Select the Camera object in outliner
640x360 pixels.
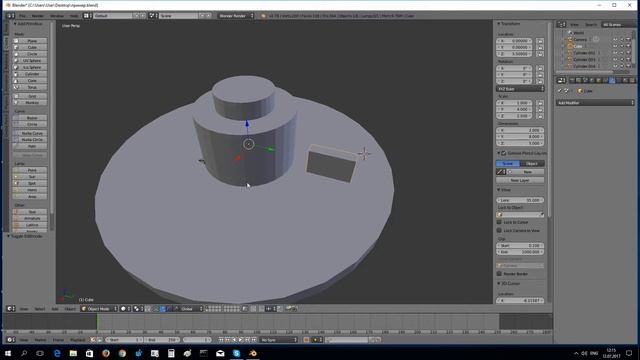pos(580,40)
